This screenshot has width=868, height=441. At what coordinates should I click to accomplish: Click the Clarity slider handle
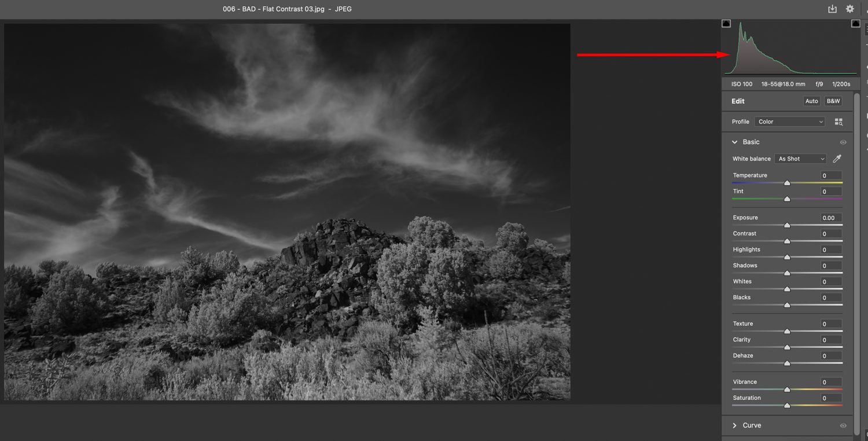pyautogui.click(x=787, y=347)
